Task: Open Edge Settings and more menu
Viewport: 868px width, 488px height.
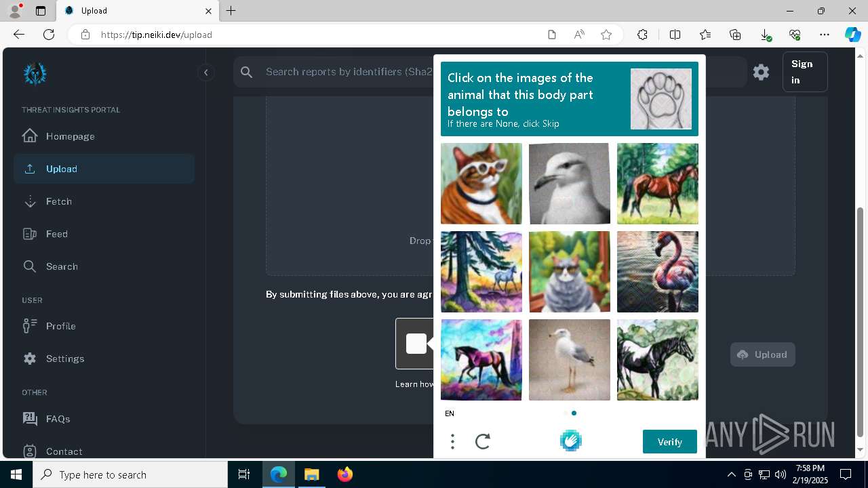Action: point(825,35)
